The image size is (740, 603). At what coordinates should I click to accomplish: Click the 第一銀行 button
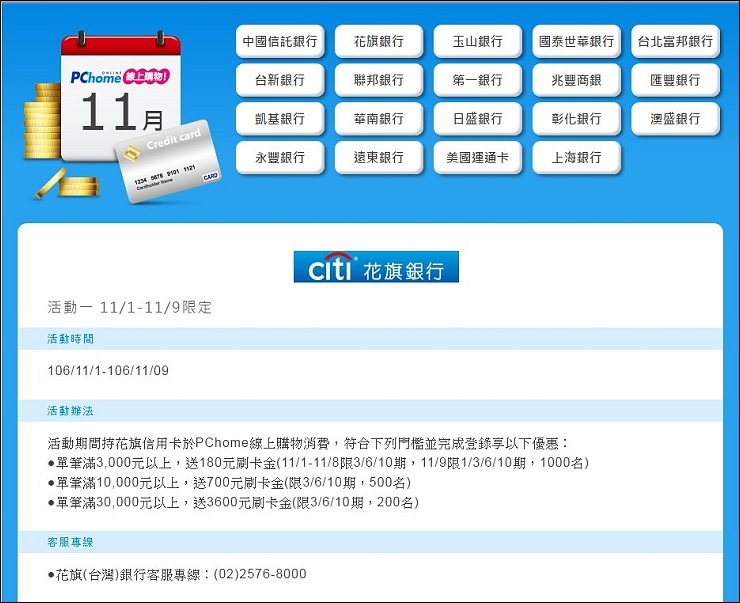click(x=478, y=80)
